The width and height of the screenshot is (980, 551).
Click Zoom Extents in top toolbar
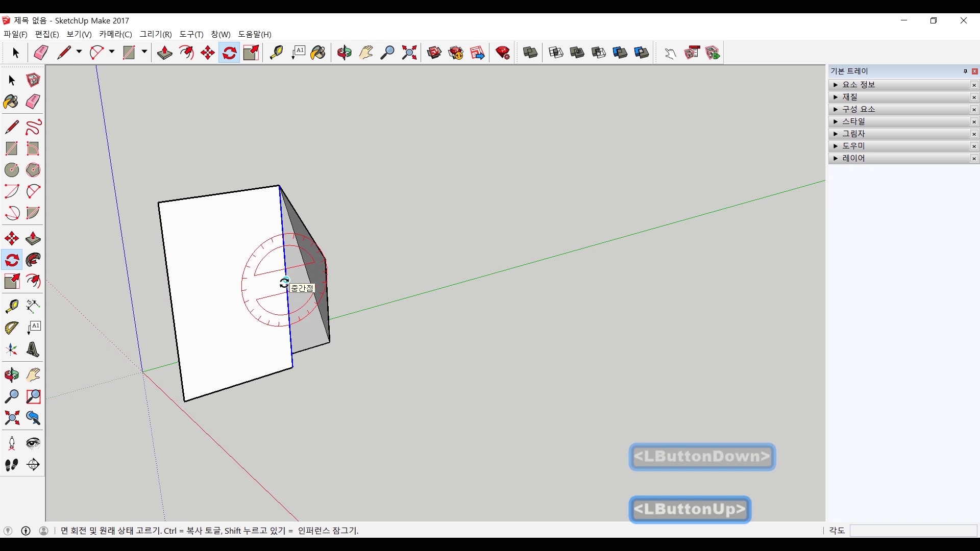(x=409, y=53)
